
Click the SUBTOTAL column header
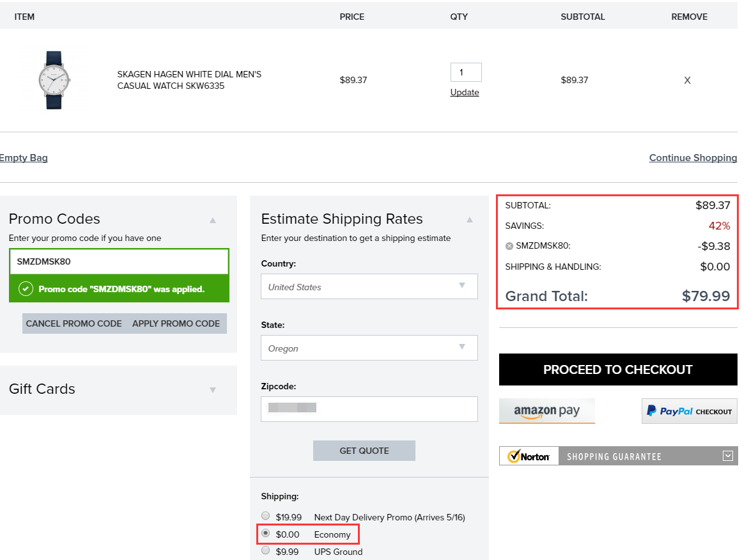[x=582, y=17]
